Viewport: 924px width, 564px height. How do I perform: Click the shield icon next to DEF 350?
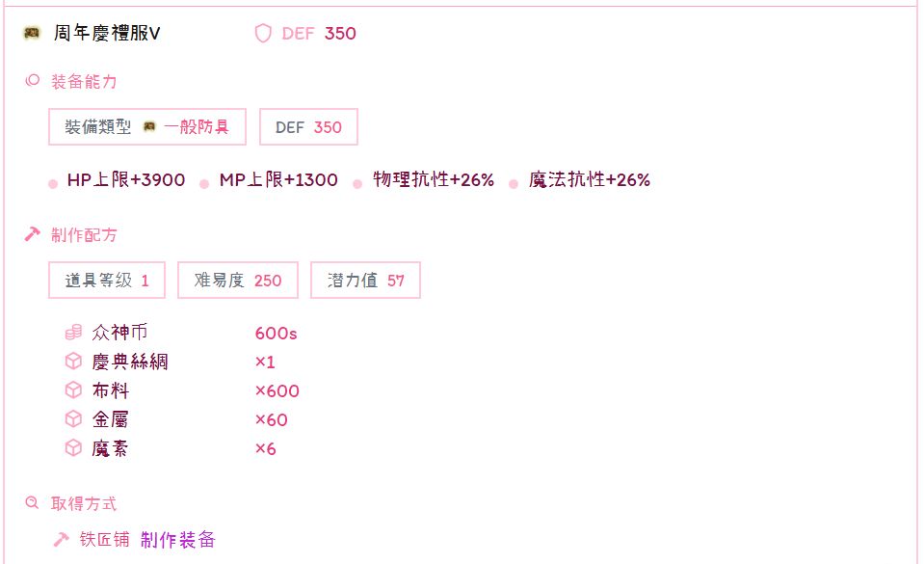click(263, 34)
